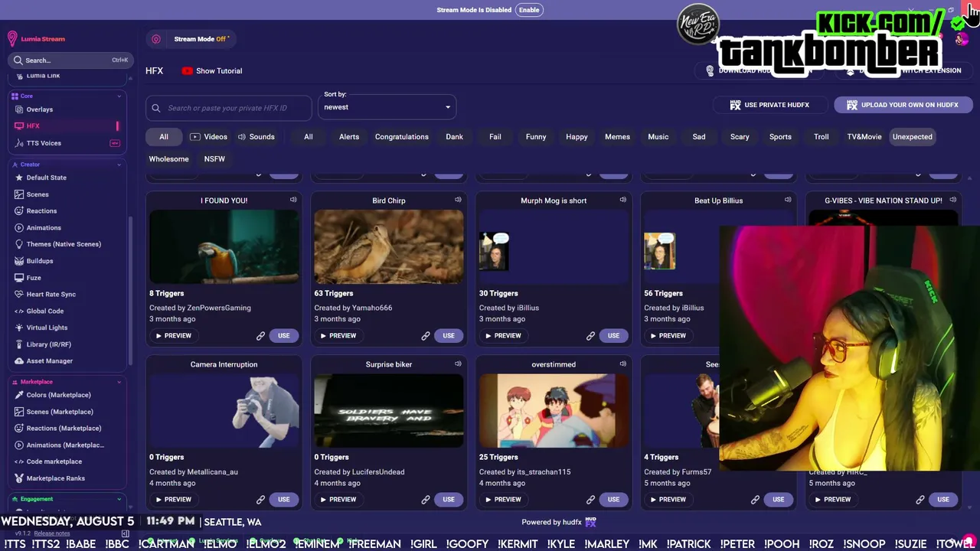Toggle the Videos media filter
Screen dimensions: 980x551
pyautogui.click(x=208, y=137)
